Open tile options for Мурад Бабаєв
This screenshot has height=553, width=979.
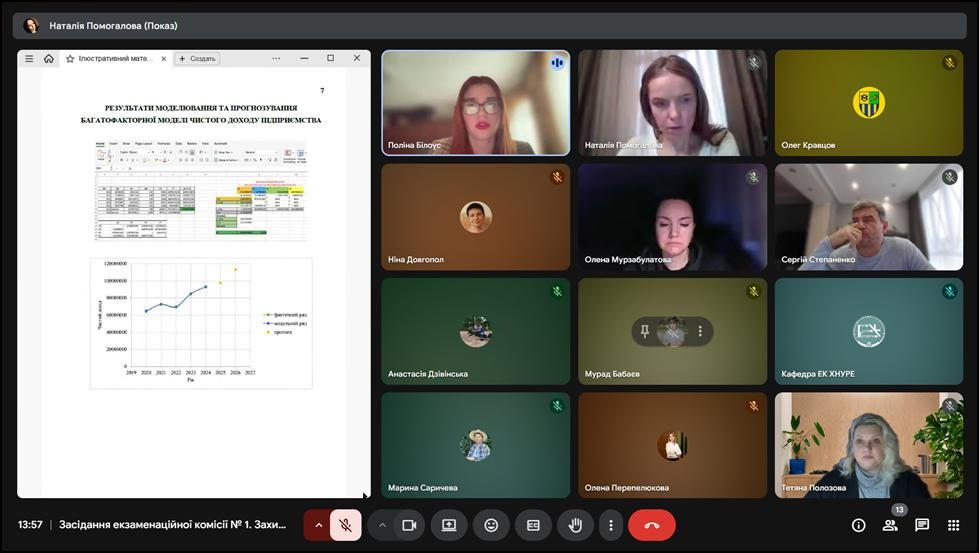pyautogui.click(x=700, y=331)
